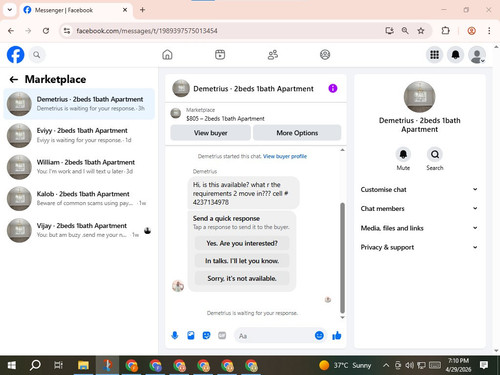Choose a sticker icon in composer
Screen dimensions: 500x375
pyautogui.click(x=206, y=335)
